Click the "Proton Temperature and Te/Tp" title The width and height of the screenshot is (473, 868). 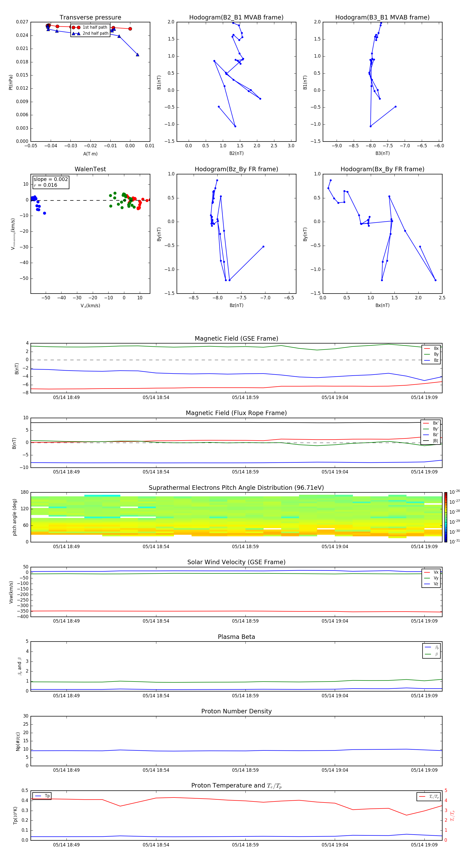click(236, 786)
